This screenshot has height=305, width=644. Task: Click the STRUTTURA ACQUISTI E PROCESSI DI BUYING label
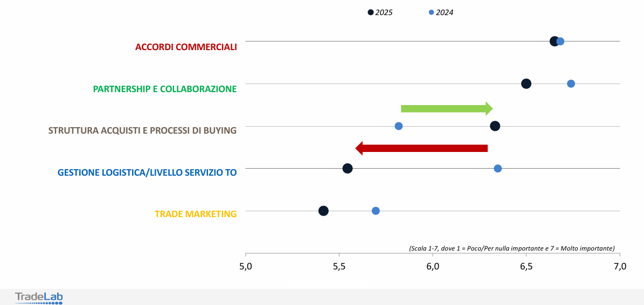pyautogui.click(x=143, y=130)
